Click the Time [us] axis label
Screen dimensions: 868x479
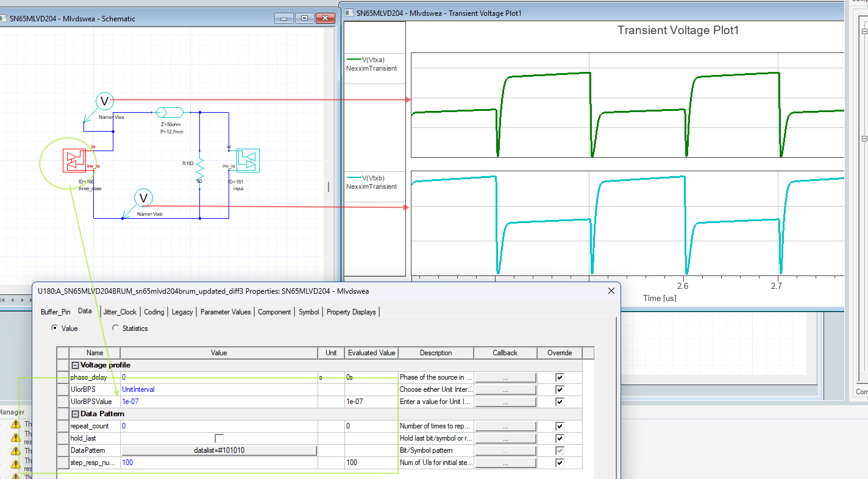click(x=660, y=298)
